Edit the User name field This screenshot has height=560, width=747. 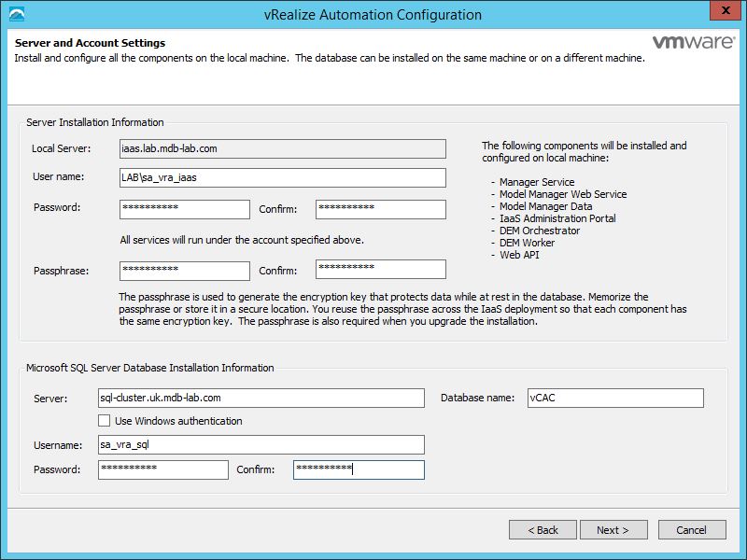coord(282,177)
